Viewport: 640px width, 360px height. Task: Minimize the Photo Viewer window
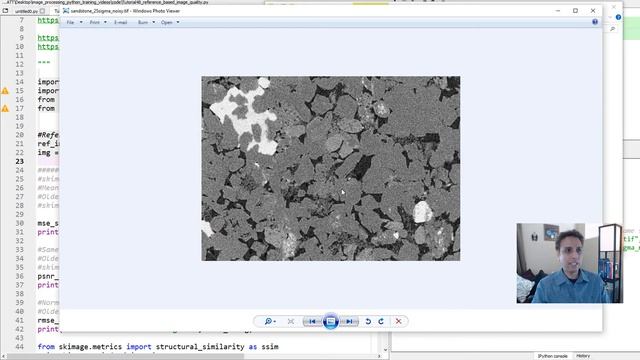click(558, 11)
